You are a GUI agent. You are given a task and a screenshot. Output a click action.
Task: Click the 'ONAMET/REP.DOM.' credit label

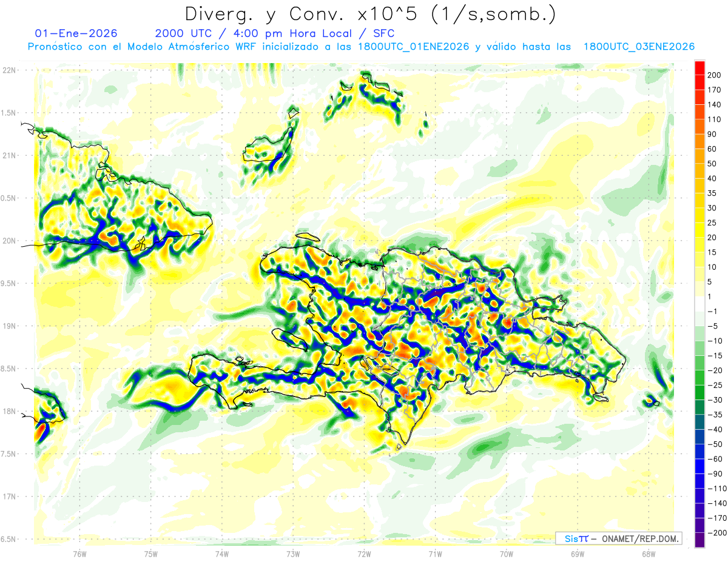click(x=639, y=538)
